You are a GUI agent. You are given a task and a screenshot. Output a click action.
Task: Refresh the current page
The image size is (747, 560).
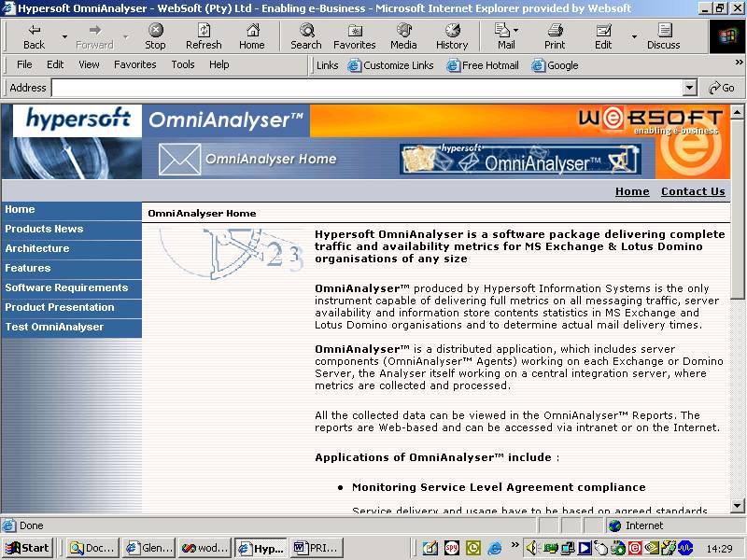point(204,36)
